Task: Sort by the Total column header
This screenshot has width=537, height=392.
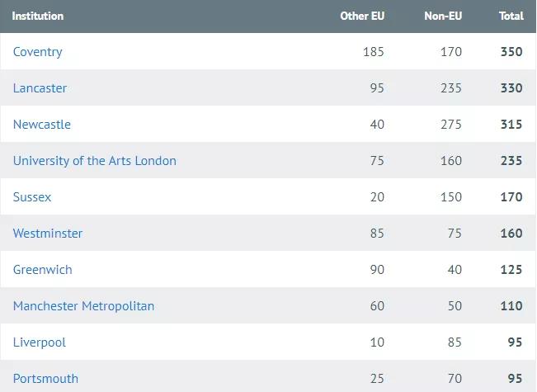Action: point(511,16)
